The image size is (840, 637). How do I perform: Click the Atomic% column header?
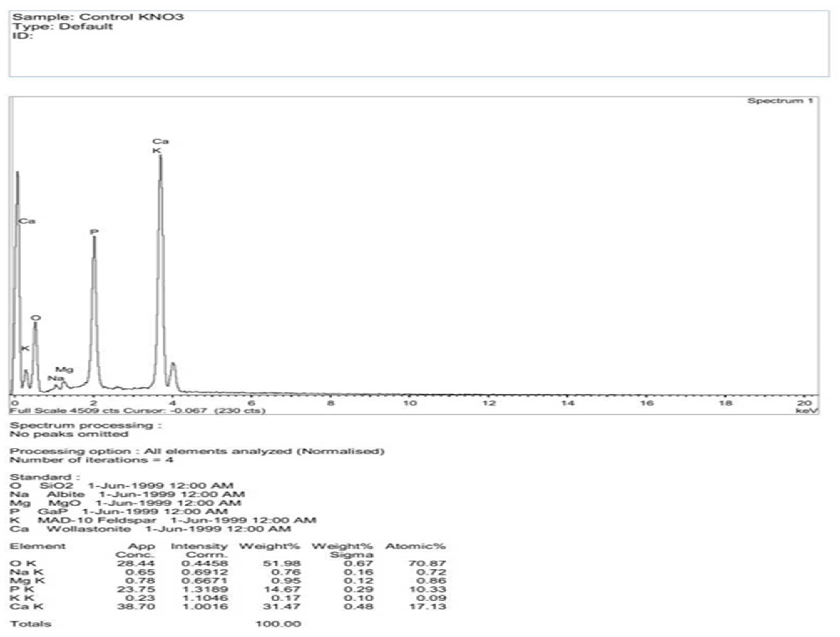click(415, 546)
